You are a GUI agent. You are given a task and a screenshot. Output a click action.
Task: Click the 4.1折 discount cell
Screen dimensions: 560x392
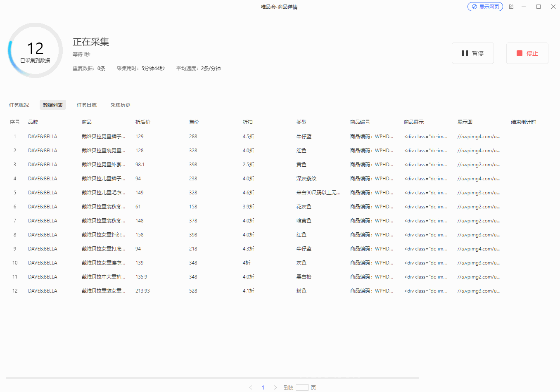[249, 291]
